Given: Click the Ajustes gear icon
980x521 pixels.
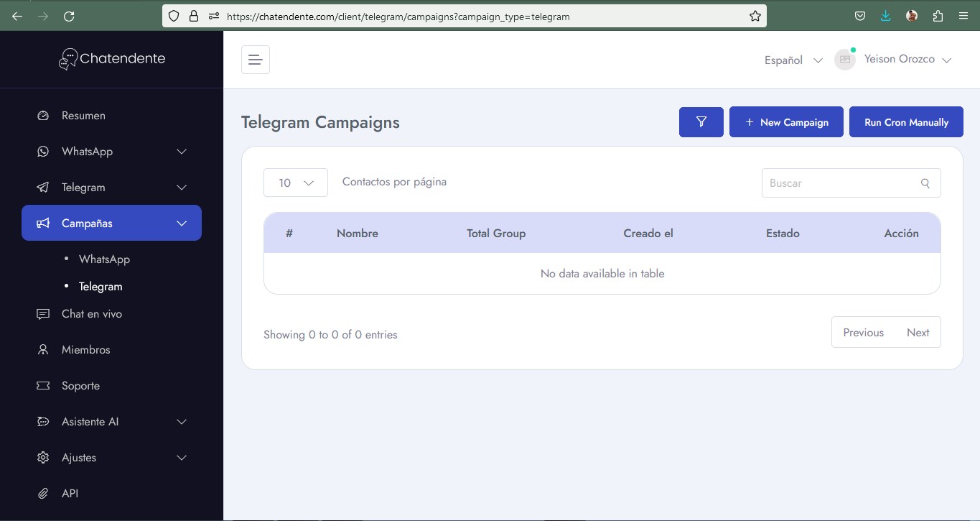Looking at the screenshot, I should [43, 458].
